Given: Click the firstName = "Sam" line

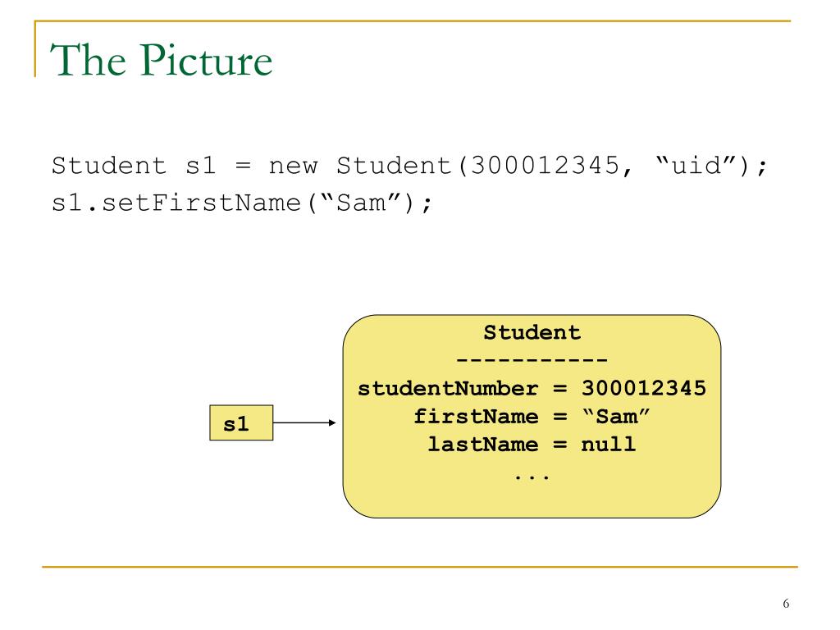Looking at the screenshot, I should (532, 416).
